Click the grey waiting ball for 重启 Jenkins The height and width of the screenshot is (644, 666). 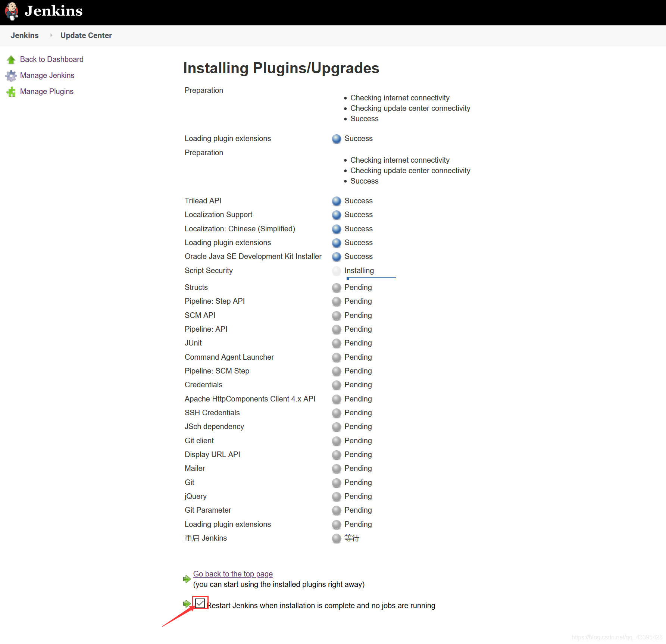point(337,538)
